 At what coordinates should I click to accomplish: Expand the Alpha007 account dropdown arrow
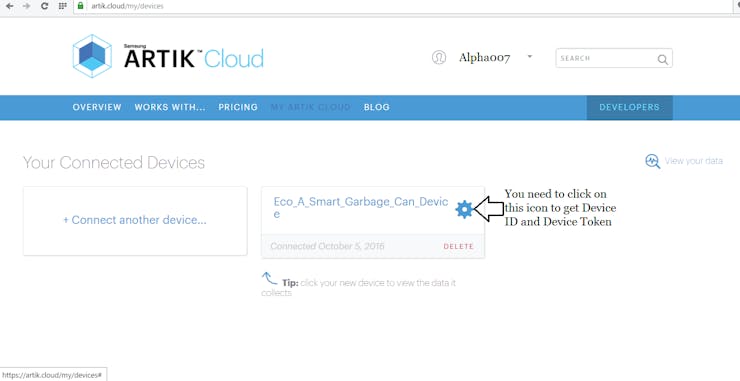pos(530,56)
